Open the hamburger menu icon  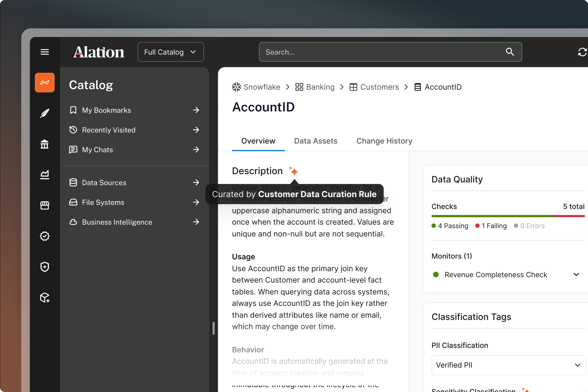tap(45, 52)
